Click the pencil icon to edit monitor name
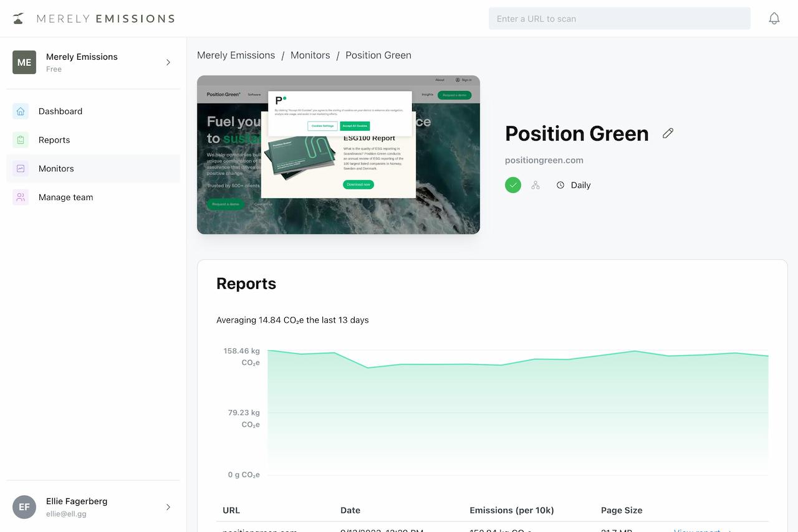The image size is (798, 532). [x=668, y=133]
